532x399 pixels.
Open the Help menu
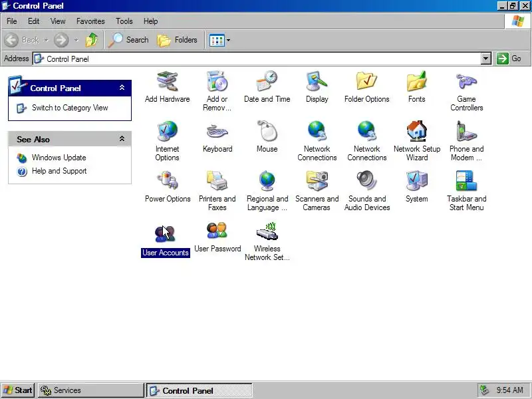[150, 21]
